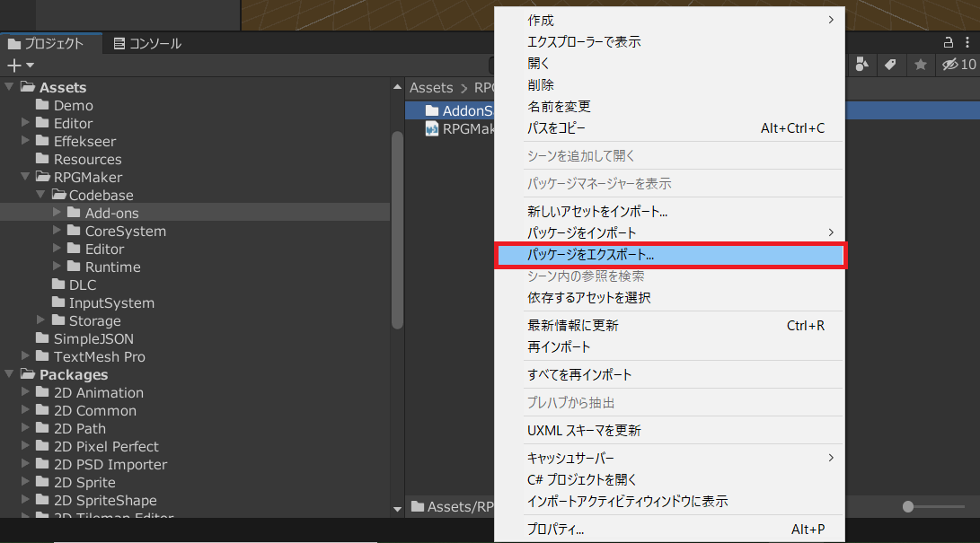Switch to the コンソール tab
Screen dimensions: 980x543
pyautogui.click(x=147, y=43)
